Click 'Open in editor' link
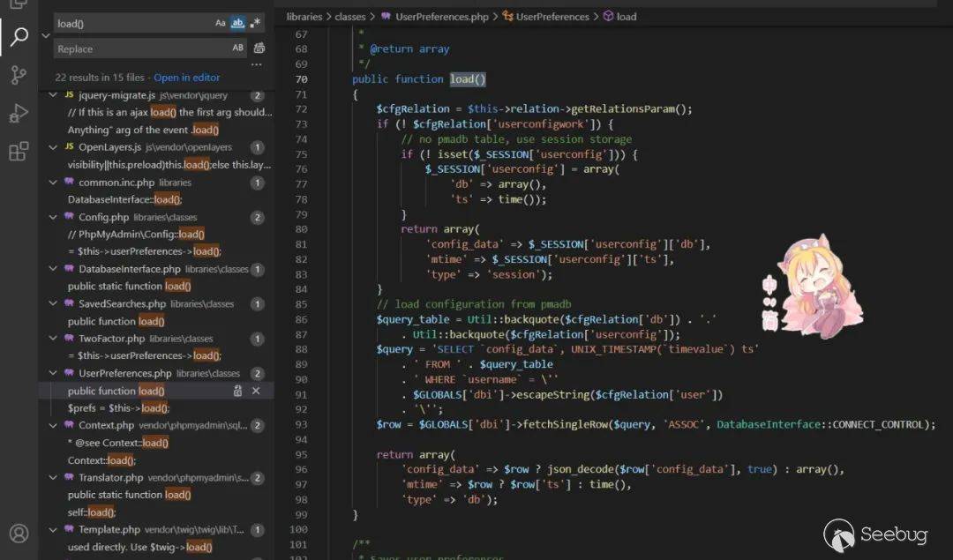 pos(187,78)
